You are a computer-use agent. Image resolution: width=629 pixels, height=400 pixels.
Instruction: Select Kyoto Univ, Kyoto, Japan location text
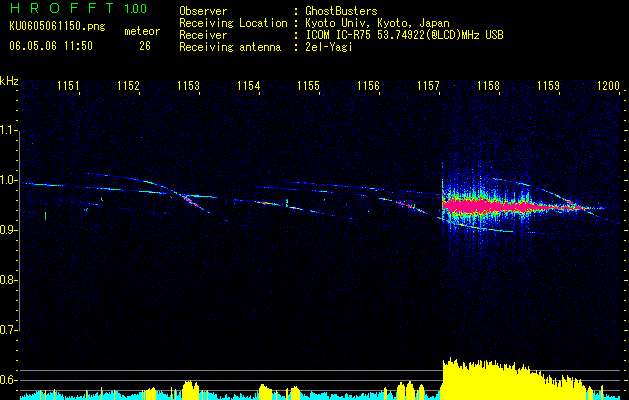[x=377, y=23]
